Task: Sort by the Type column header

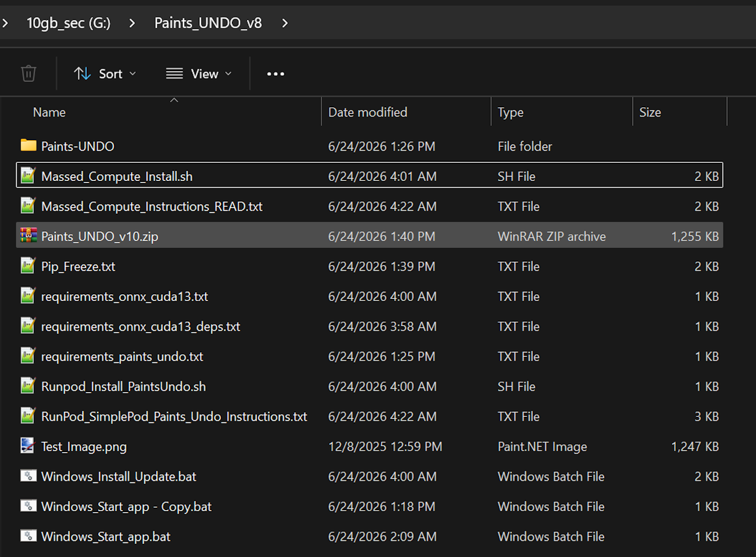Action: [511, 112]
